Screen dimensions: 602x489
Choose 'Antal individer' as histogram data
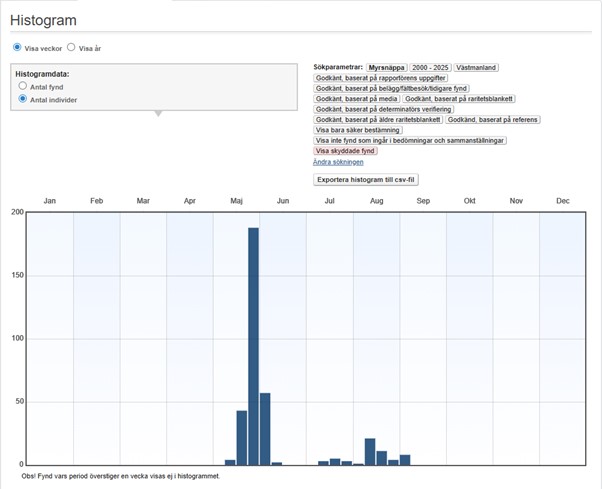tap(23, 100)
